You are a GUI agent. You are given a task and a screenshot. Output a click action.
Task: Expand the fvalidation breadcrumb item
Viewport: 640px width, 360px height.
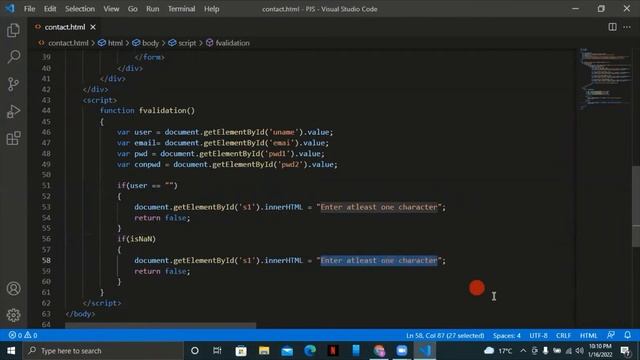(x=228, y=43)
